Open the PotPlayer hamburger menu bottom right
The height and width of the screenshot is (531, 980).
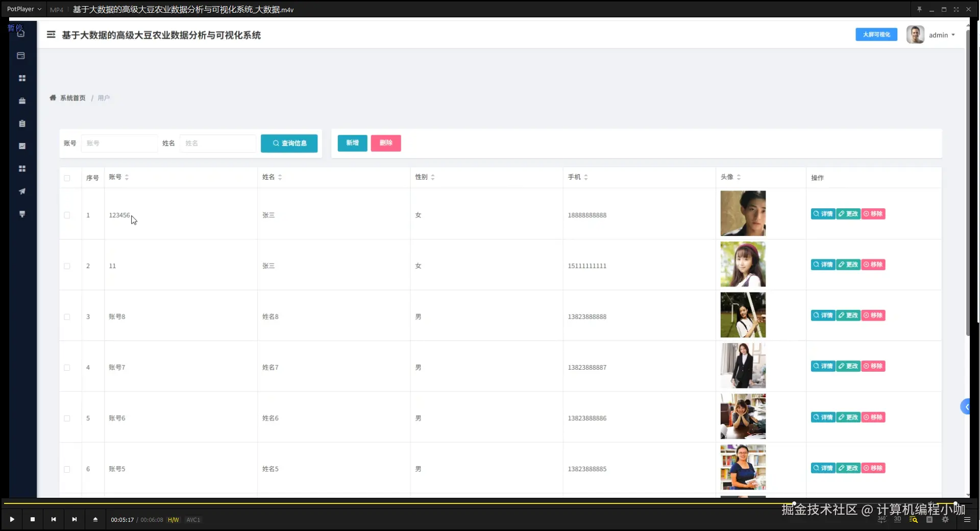[967, 519]
